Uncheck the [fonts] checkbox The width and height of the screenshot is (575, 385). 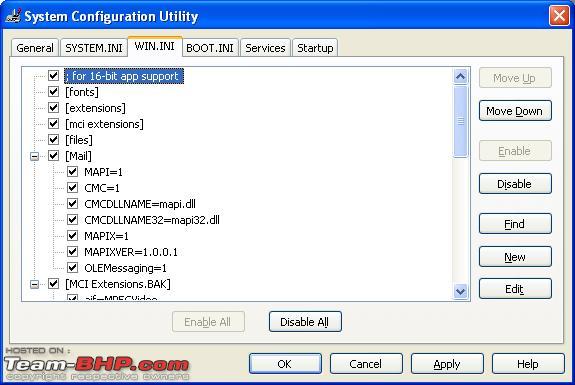[x=54, y=91]
